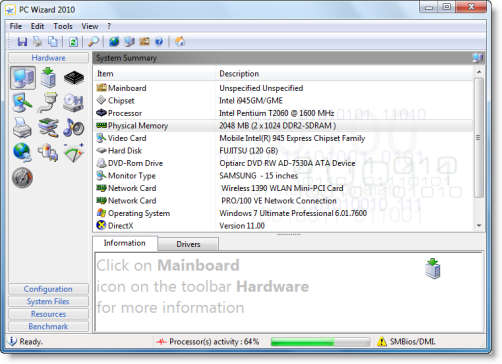Click the Processor(s) activity : 64% status text
The height and width of the screenshot is (364, 502).
[214, 342]
